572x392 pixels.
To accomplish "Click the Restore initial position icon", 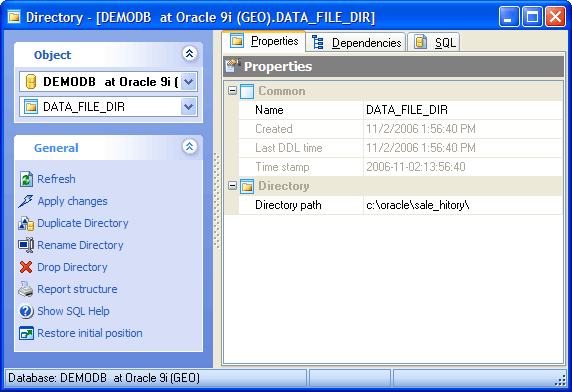I will tap(26, 333).
